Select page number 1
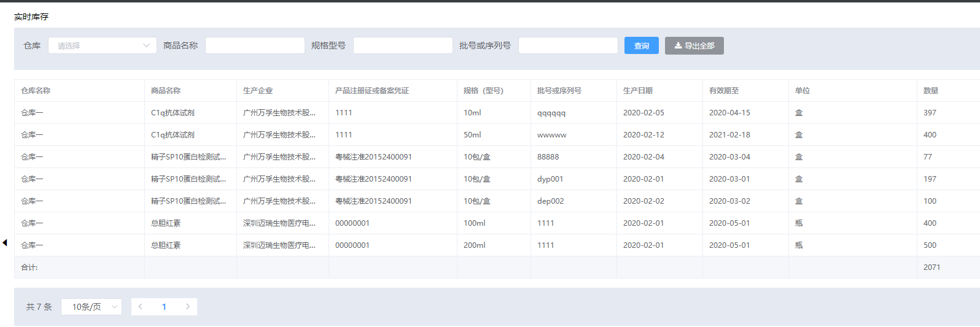 164,307
